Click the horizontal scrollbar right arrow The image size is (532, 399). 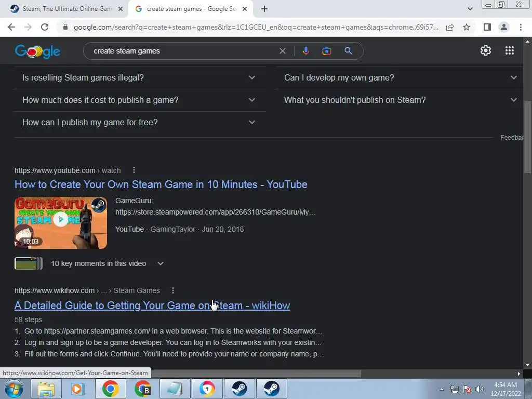click(519, 374)
